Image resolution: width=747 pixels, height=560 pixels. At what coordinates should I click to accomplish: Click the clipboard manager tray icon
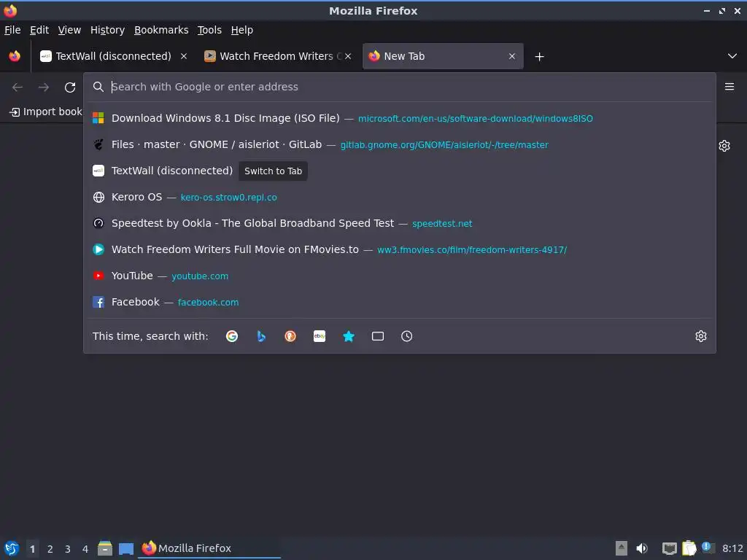tap(689, 548)
